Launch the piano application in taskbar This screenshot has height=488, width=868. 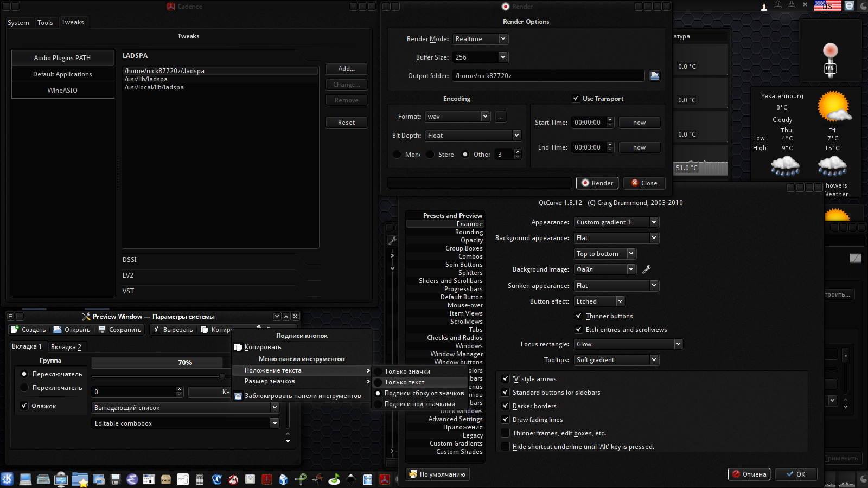coord(318,479)
